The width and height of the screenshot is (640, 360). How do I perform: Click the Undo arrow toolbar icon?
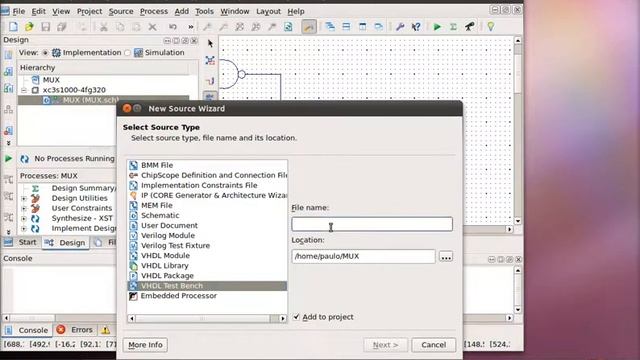[173, 27]
